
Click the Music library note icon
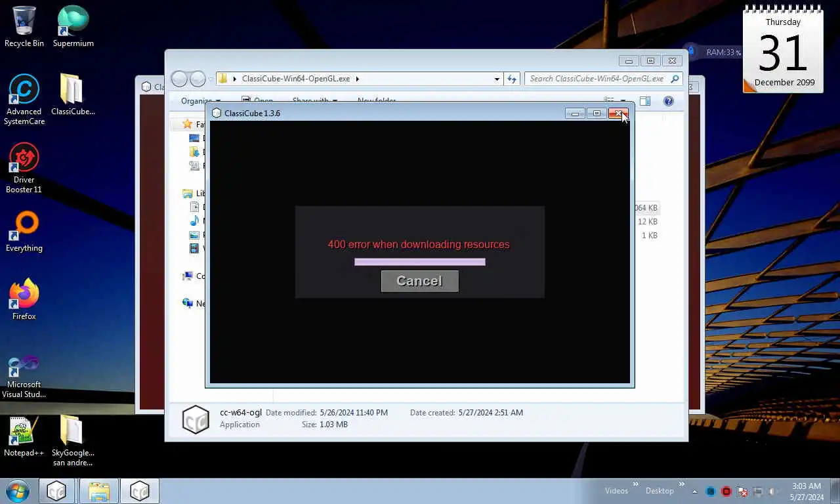195,221
